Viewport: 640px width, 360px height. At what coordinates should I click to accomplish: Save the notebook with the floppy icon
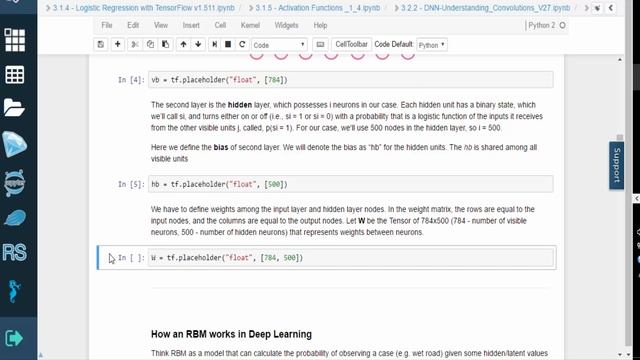100,44
